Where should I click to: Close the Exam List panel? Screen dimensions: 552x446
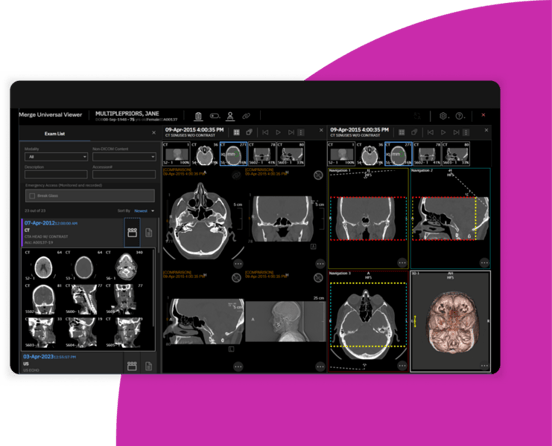154,133
